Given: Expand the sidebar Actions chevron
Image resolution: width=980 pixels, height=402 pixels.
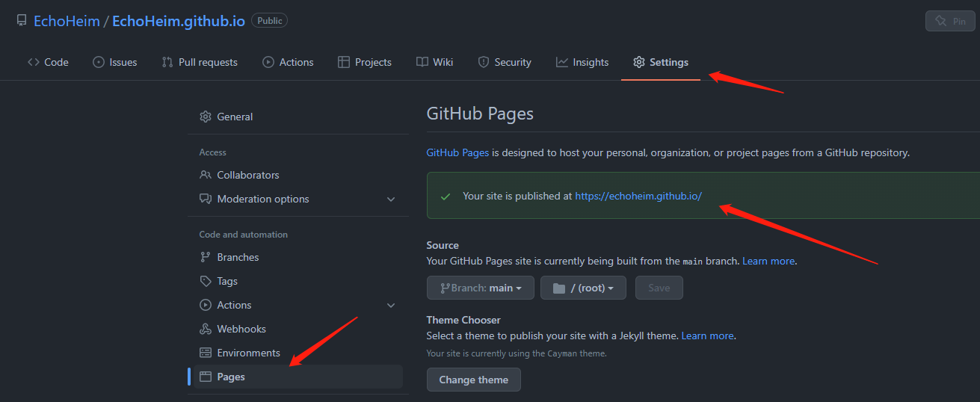Looking at the screenshot, I should click(x=391, y=305).
